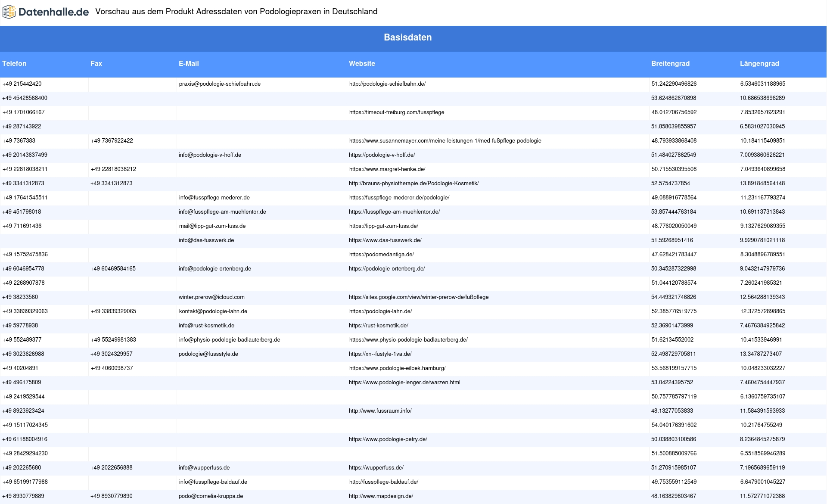Screen dimensions: 827x504
Task: Select email mail@lipp-gut-zum-fuss.de
Action: point(212,226)
